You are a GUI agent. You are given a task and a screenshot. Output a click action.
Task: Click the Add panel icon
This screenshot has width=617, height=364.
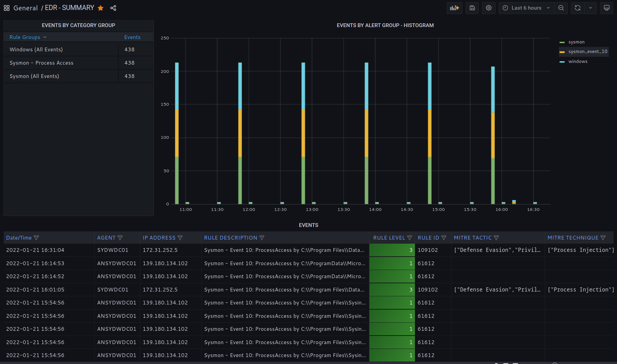[454, 8]
